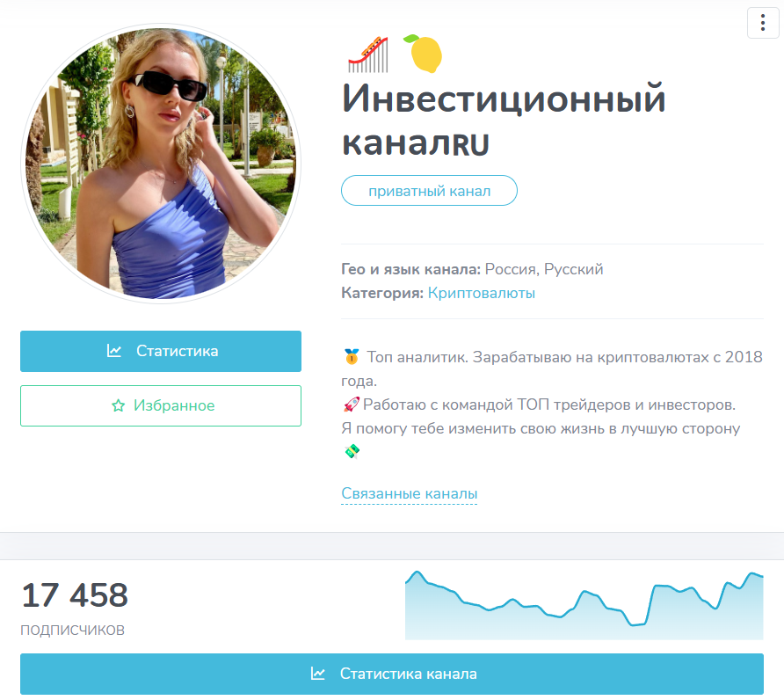This screenshot has height=700, width=784.
Task: Click chart icon on Статистика канала button
Action: pos(318,674)
